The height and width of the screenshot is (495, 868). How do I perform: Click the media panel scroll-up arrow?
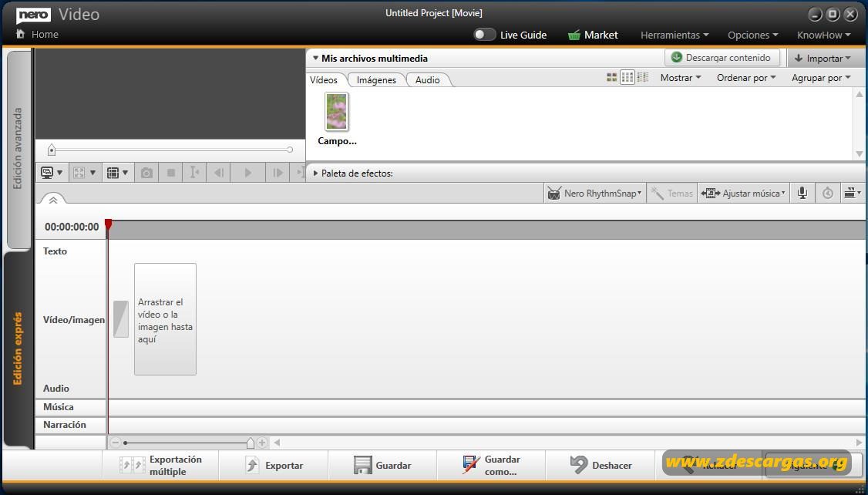860,94
